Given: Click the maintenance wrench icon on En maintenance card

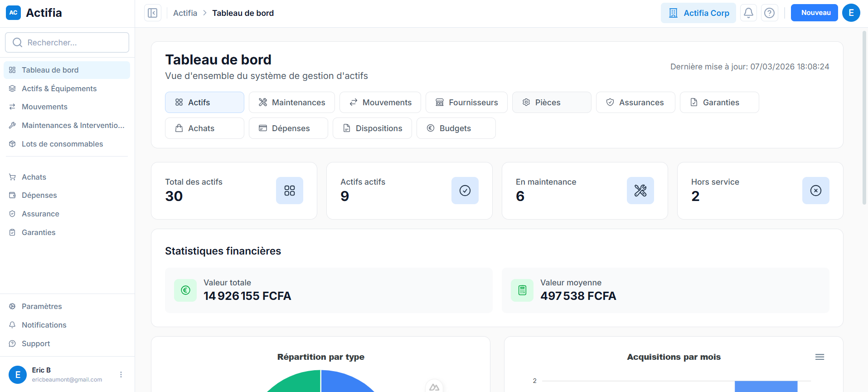Looking at the screenshot, I should click(640, 191).
